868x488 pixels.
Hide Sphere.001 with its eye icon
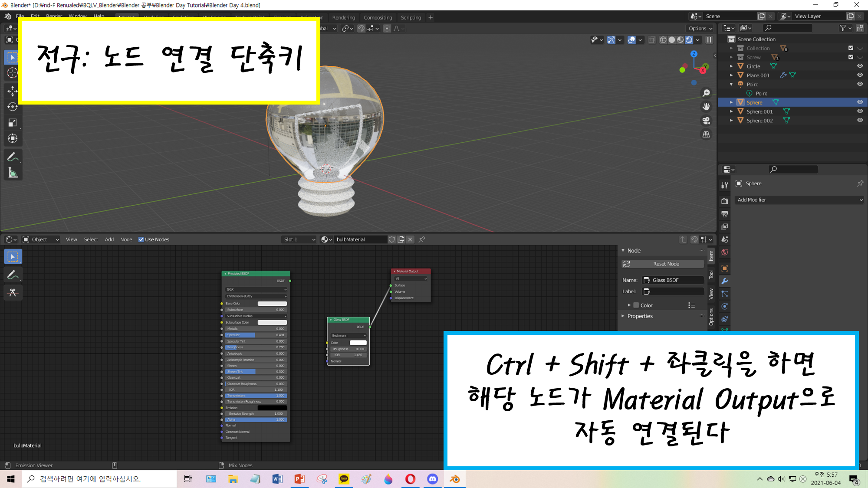pos(860,111)
